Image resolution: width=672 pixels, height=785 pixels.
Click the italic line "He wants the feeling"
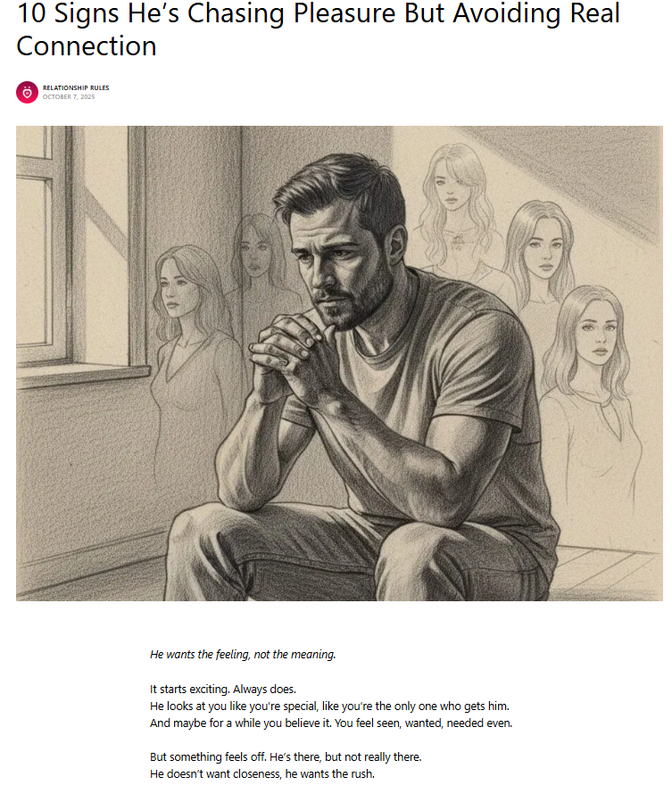click(x=243, y=654)
